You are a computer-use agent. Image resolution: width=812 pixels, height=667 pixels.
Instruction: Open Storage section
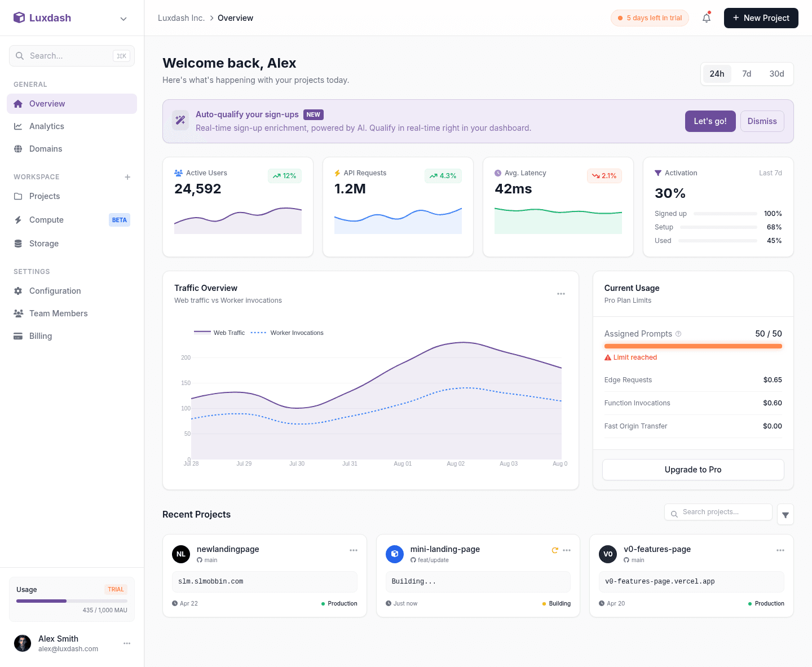(x=72, y=244)
